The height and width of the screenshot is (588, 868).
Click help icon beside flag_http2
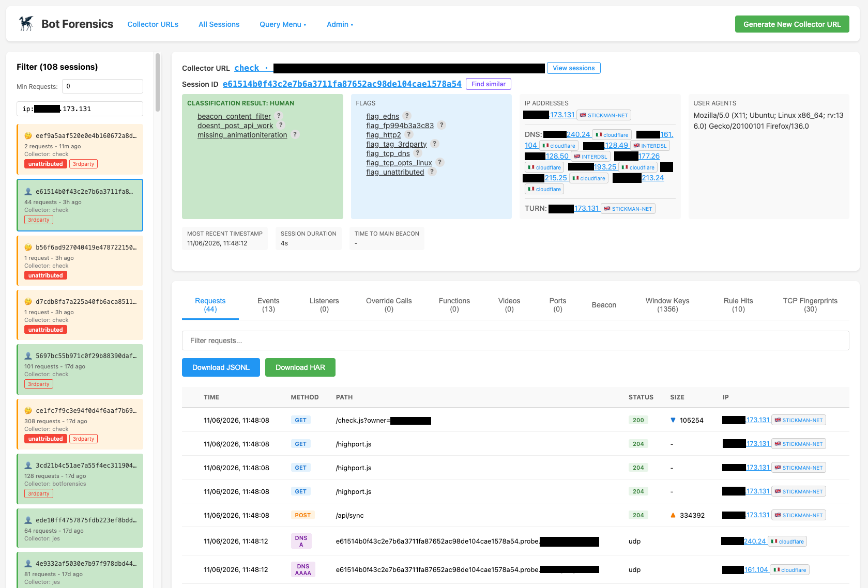[409, 134]
